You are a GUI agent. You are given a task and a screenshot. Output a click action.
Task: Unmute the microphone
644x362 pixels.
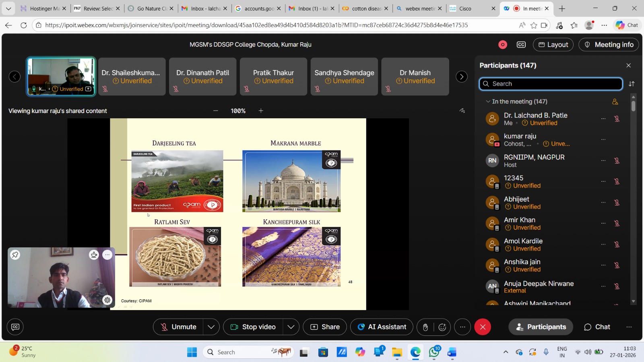coord(179,327)
